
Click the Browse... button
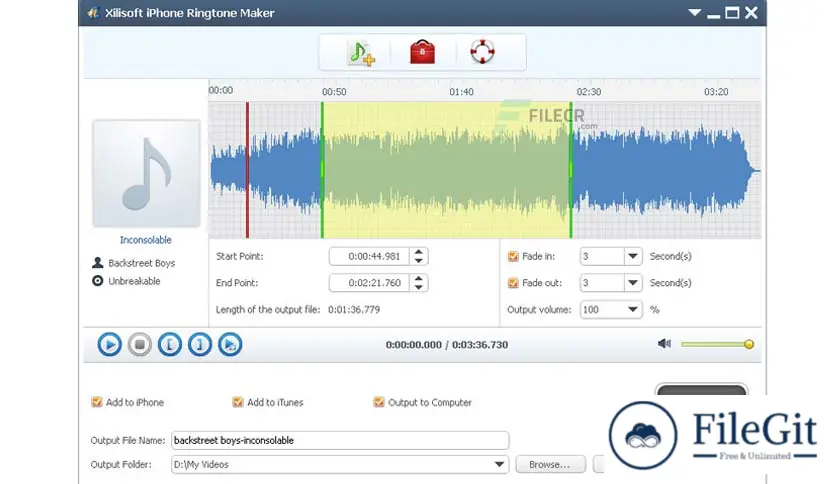click(x=550, y=464)
